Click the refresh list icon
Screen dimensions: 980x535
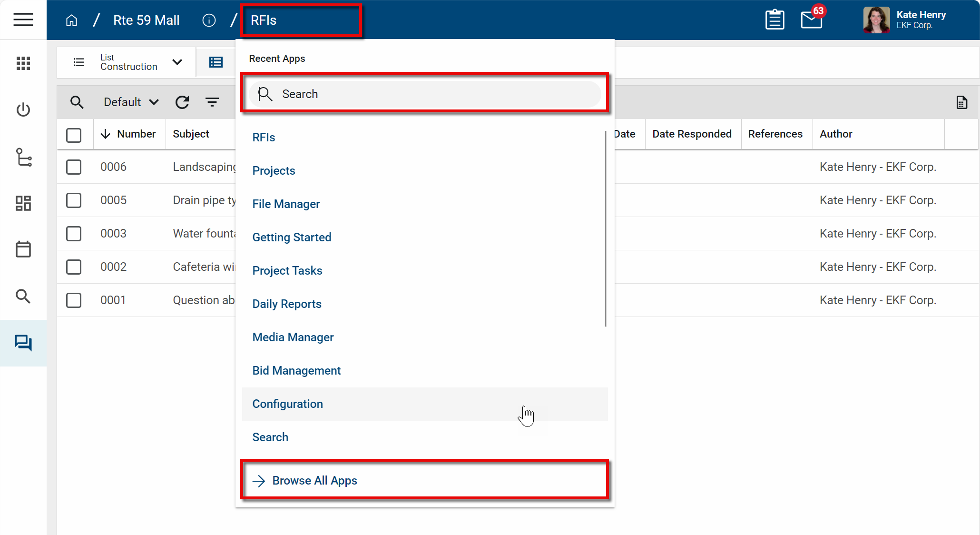[182, 102]
